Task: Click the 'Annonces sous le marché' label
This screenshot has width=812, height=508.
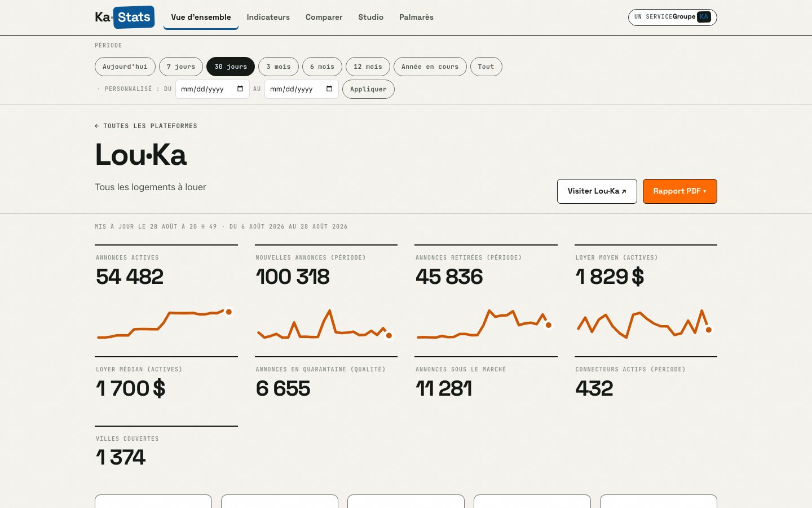Action: (461, 369)
